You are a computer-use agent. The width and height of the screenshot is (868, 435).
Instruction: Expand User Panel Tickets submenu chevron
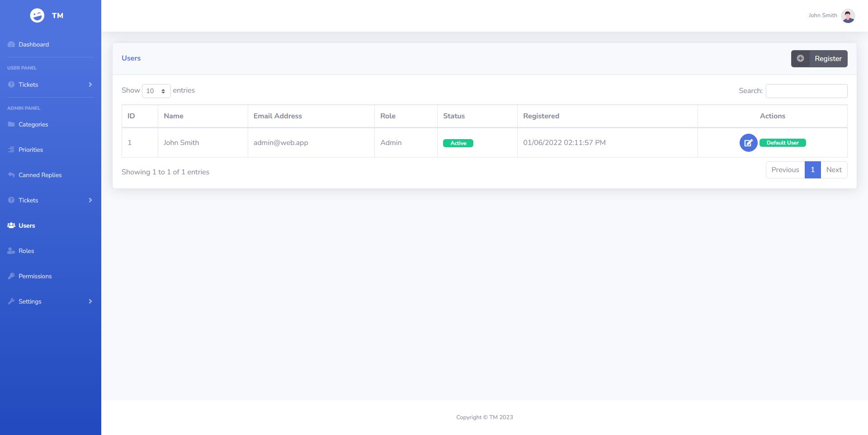(90, 84)
